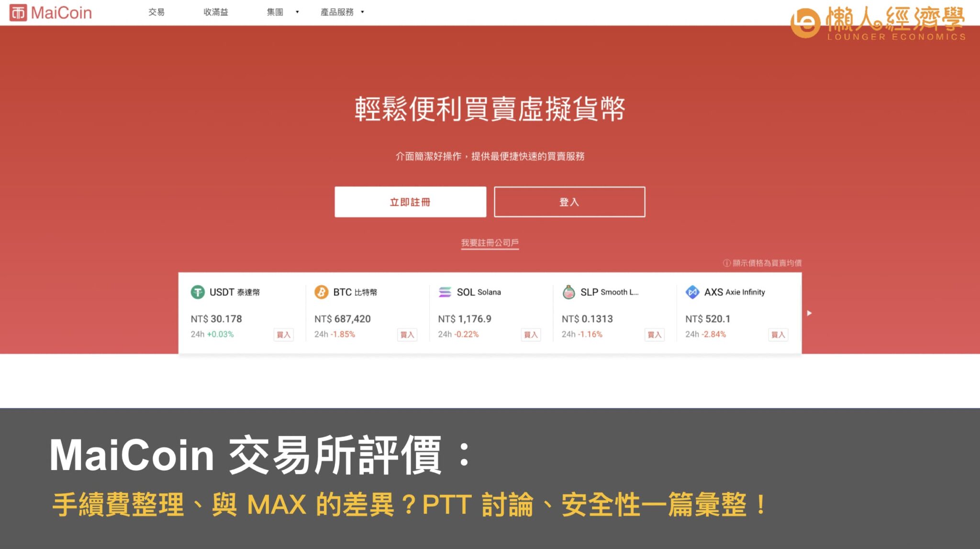The width and height of the screenshot is (980, 549).
Task: Click 買入 on the USDT card
Action: pyautogui.click(x=283, y=335)
